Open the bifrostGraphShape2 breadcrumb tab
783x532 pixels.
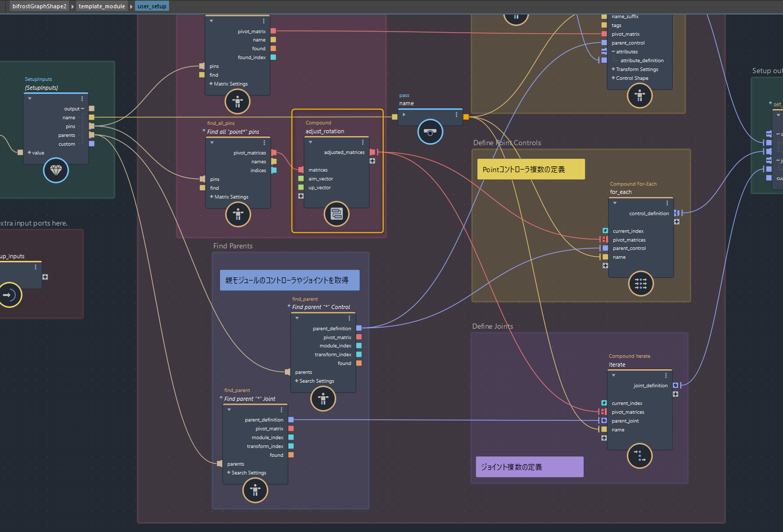click(x=39, y=6)
